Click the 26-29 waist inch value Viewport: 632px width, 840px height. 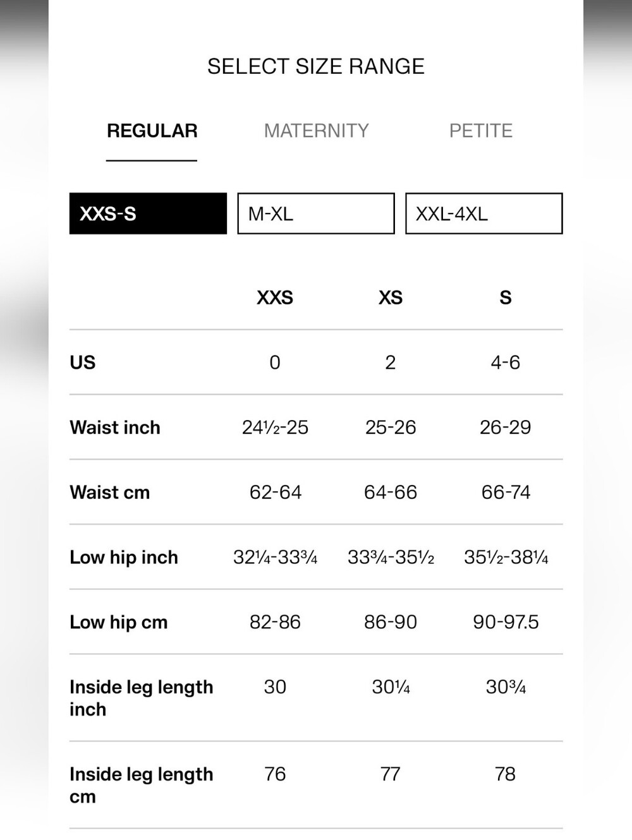coord(506,428)
